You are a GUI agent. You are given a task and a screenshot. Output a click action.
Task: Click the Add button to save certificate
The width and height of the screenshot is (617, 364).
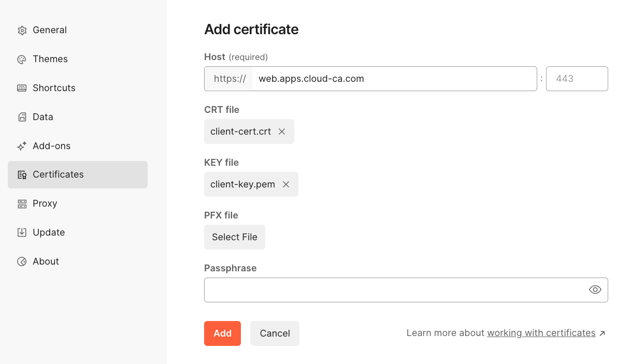point(222,333)
